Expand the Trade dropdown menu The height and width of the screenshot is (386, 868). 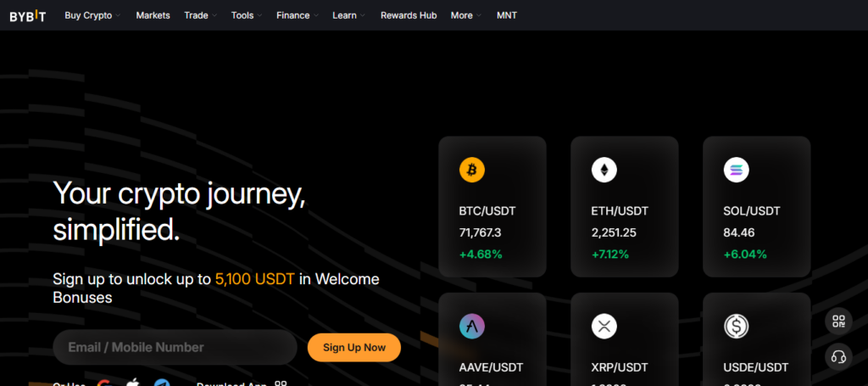[x=200, y=15]
